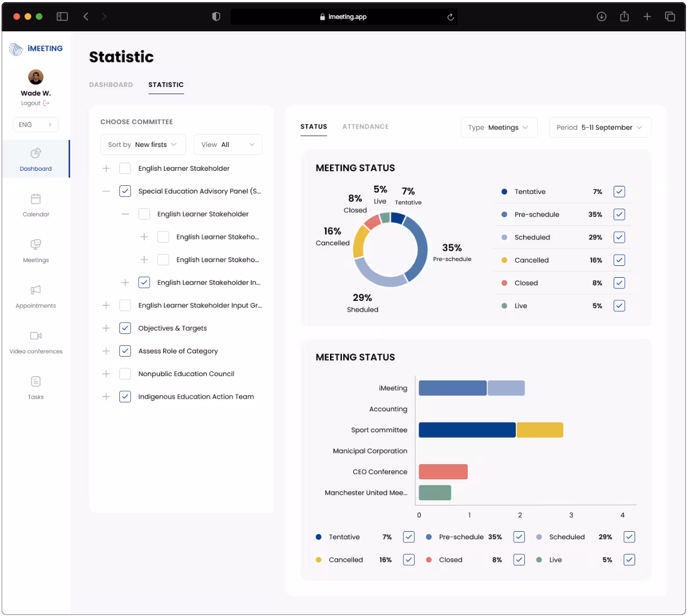This screenshot has width=687, height=616.
Task: Open the Calendar sidebar icon
Action: 36,199
